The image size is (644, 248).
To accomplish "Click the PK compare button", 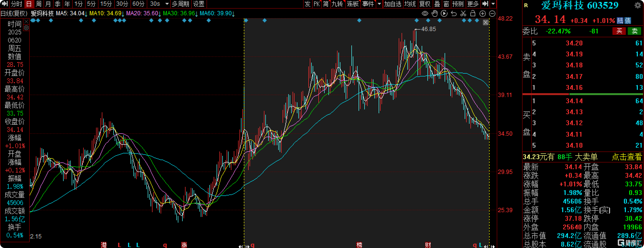I will [x=317, y=4].
